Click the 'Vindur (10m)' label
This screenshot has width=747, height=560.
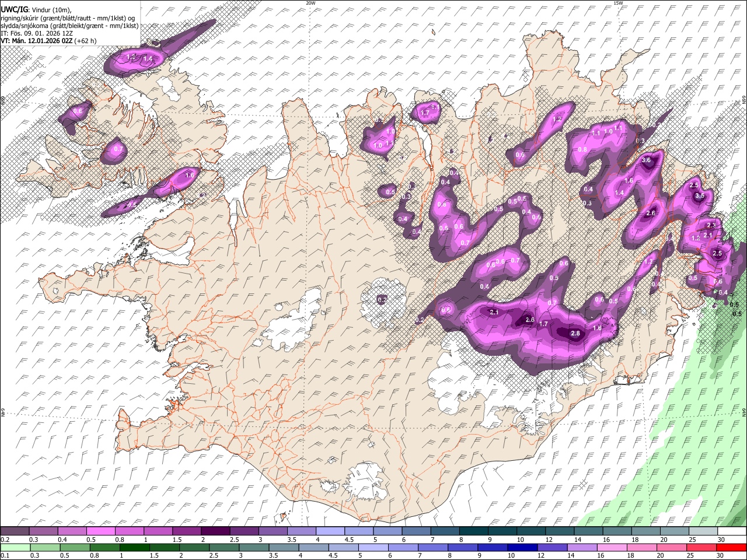pyautogui.click(x=51, y=9)
